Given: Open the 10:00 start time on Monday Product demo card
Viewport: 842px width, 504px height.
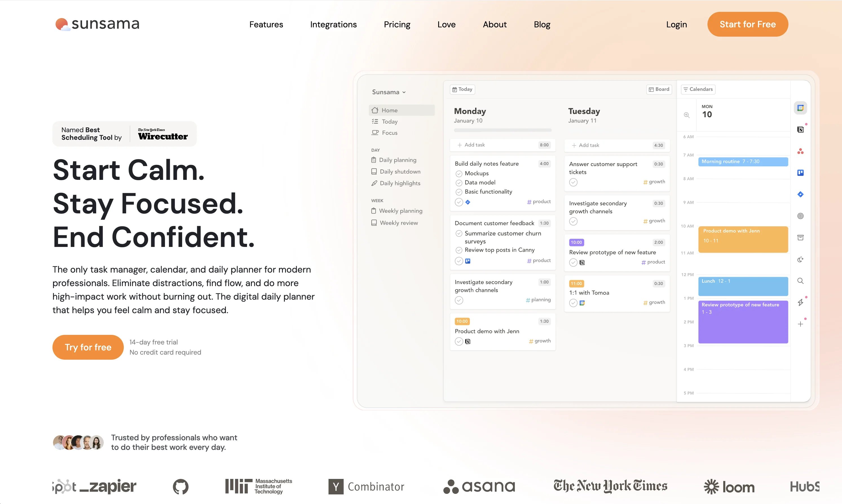Looking at the screenshot, I should pyautogui.click(x=462, y=321).
